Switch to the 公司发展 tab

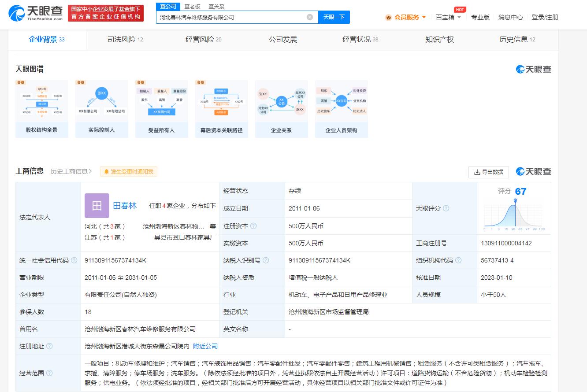tap(283, 40)
